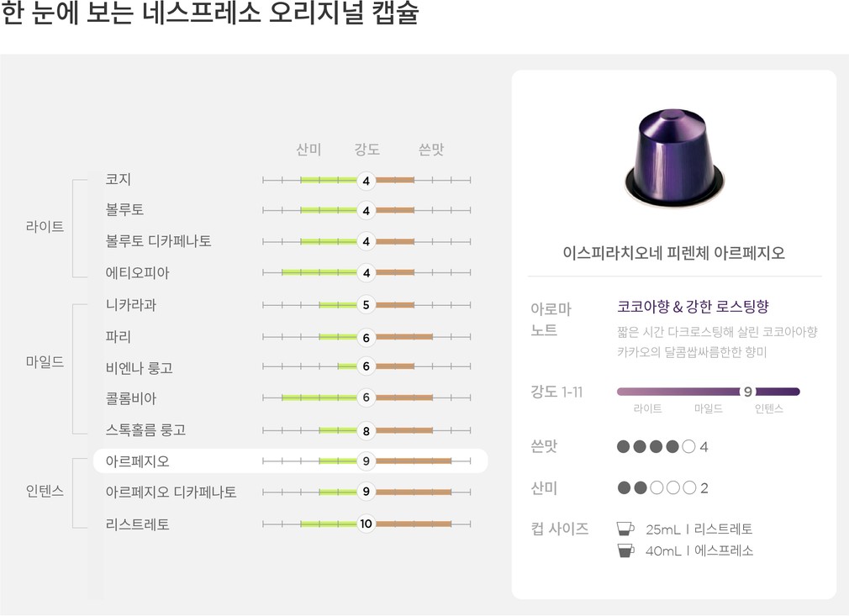Click the intensity 5 badge for 니카라과
The image size is (849, 616).
pos(366,305)
